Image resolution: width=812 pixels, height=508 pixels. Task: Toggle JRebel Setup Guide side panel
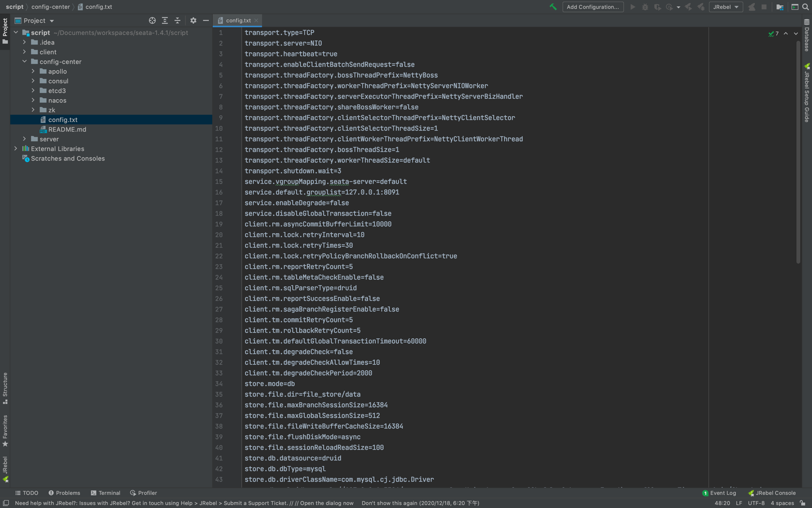tap(807, 93)
